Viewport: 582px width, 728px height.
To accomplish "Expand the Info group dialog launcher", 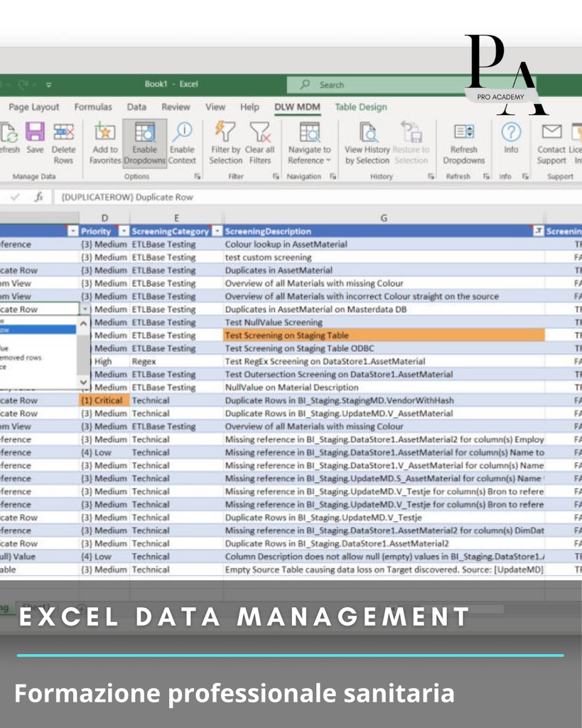I will [x=525, y=176].
